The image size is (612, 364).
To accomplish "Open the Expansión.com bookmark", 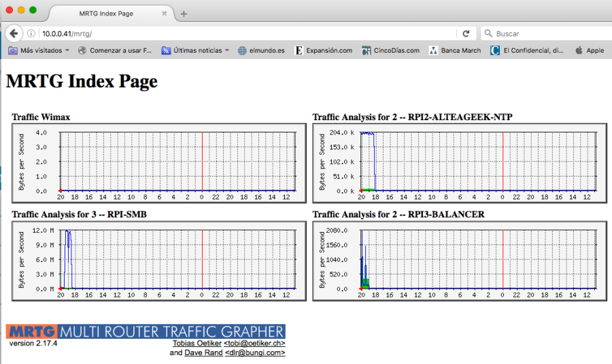I will (x=324, y=50).
